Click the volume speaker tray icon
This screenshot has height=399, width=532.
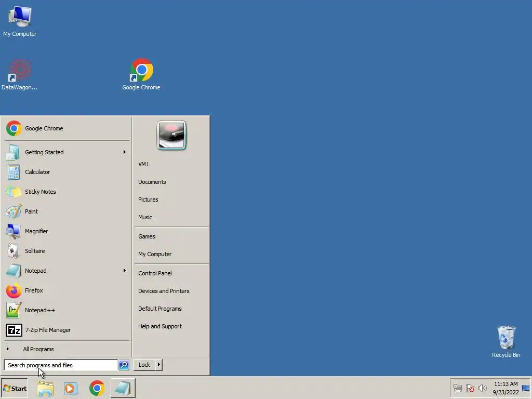tap(482, 388)
